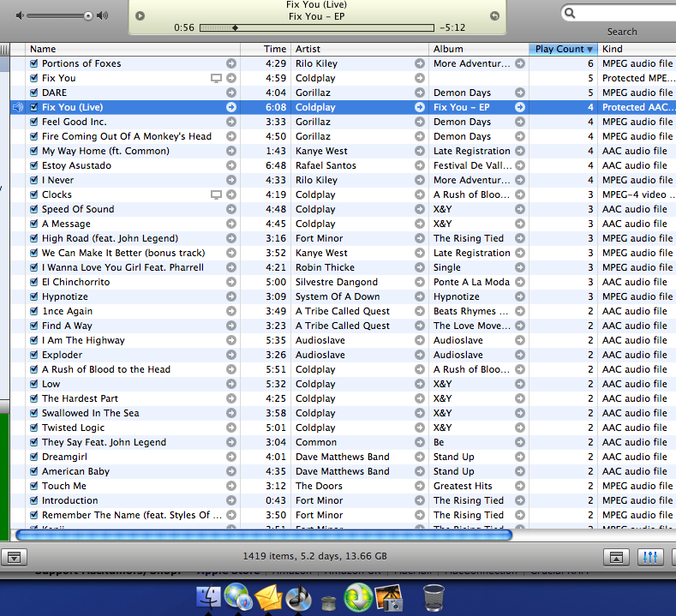Screen dimensions: 676x616
Task: Click artist name A Tribe Called Quest in 1nce Again row
Action: coord(343,311)
